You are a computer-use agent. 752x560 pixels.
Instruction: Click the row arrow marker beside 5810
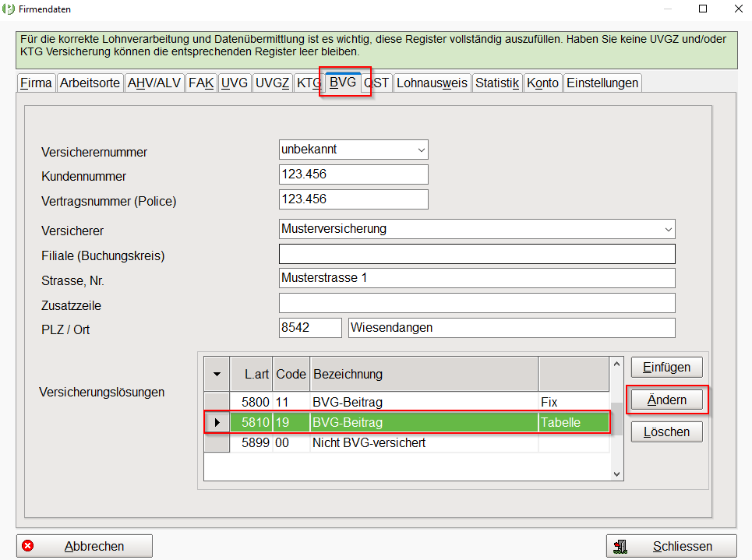[x=217, y=422]
